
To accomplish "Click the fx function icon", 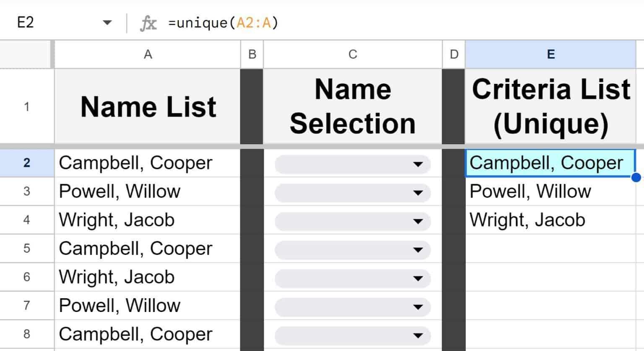I will click(148, 23).
